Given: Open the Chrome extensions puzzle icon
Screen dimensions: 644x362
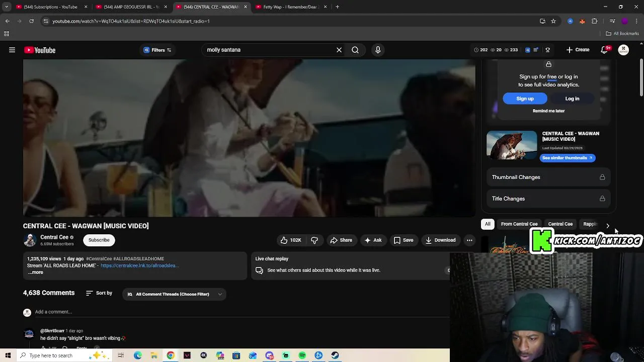Looking at the screenshot, I should (x=595, y=21).
